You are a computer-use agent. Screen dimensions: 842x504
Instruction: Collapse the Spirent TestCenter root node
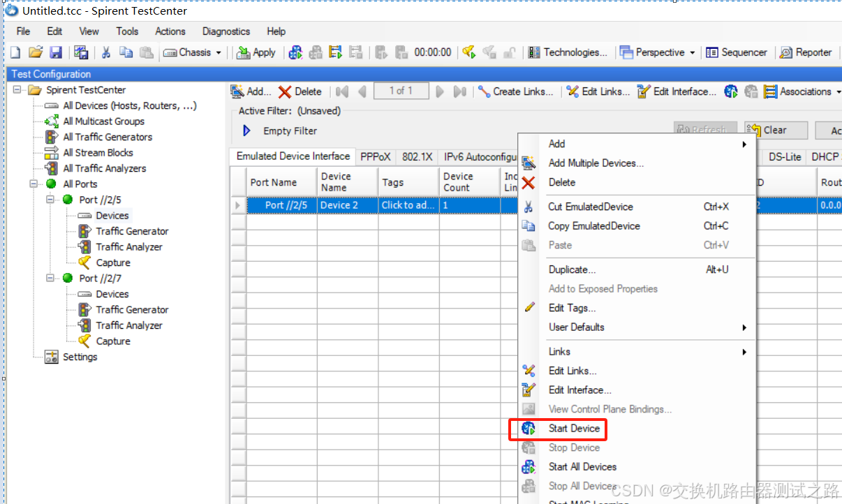[17, 89]
